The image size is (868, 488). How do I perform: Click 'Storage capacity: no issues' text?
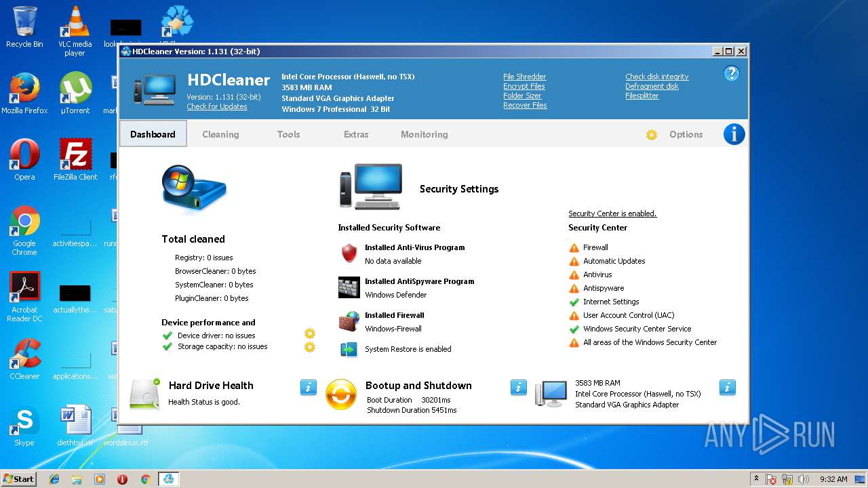click(222, 346)
